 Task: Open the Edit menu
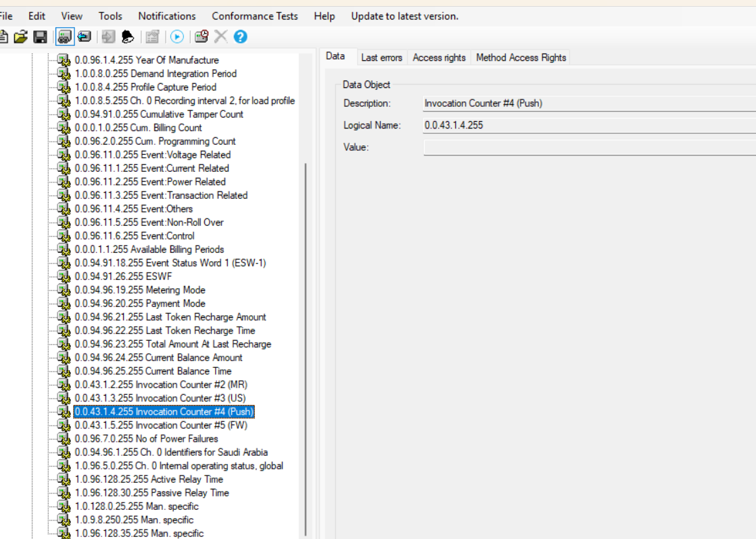(37, 16)
